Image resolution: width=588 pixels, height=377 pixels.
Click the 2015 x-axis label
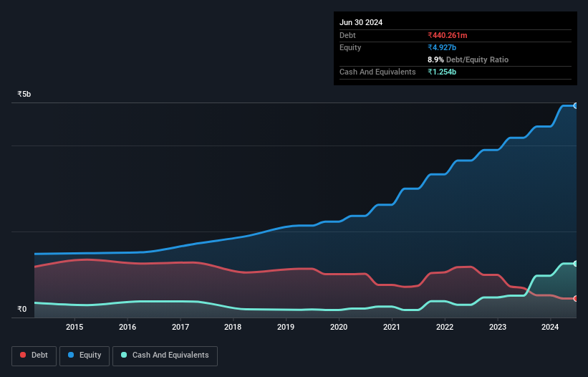pyautogui.click(x=74, y=327)
